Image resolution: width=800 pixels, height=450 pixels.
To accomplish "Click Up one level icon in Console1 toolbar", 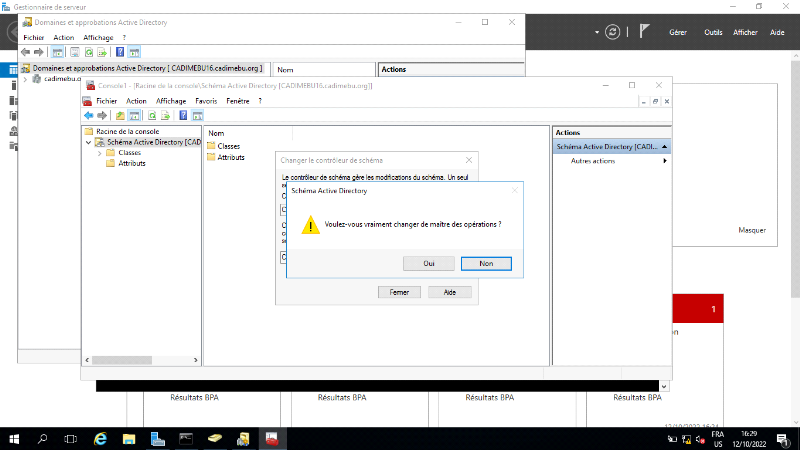I will tap(120, 115).
